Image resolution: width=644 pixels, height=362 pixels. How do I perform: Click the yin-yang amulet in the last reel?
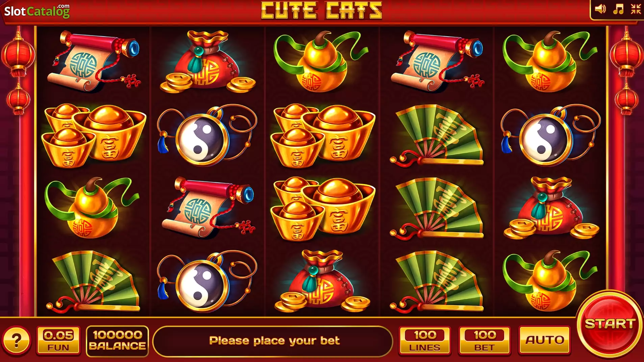click(550, 135)
